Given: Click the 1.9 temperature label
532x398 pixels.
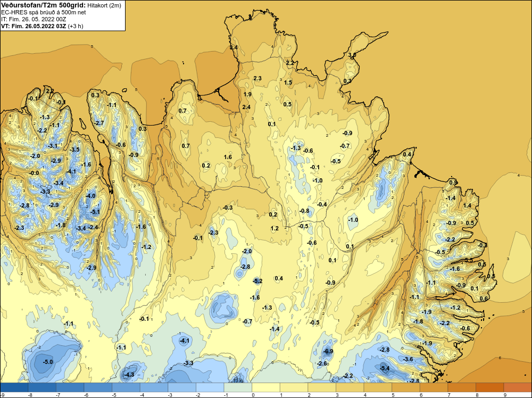Looking at the screenshot, I should [247, 94].
